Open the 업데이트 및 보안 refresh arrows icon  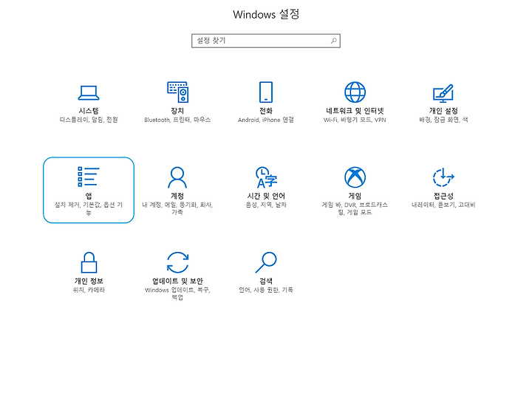point(177,262)
